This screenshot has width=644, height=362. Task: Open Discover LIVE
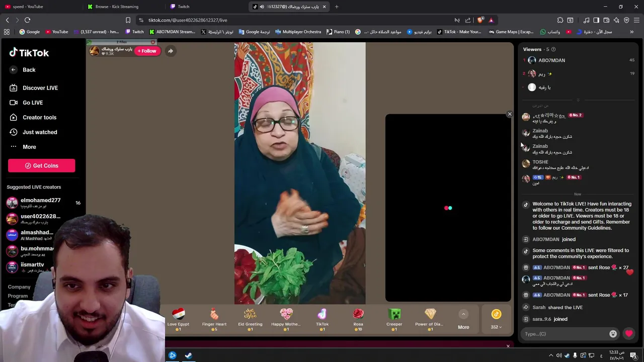click(34, 88)
